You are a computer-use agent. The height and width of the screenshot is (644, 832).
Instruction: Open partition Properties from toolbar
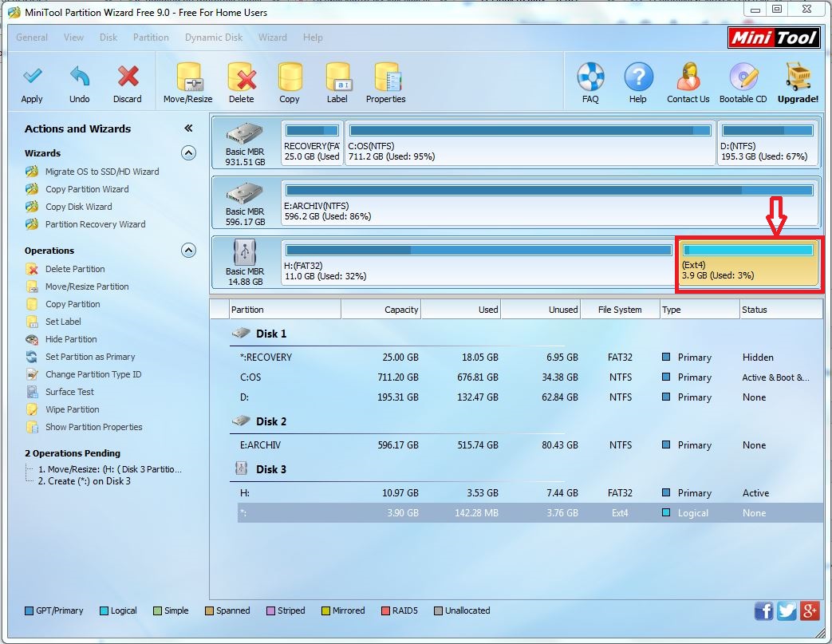(x=386, y=78)
